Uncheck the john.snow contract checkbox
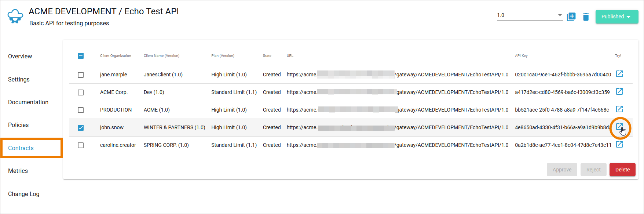 [x=81, y=128]
